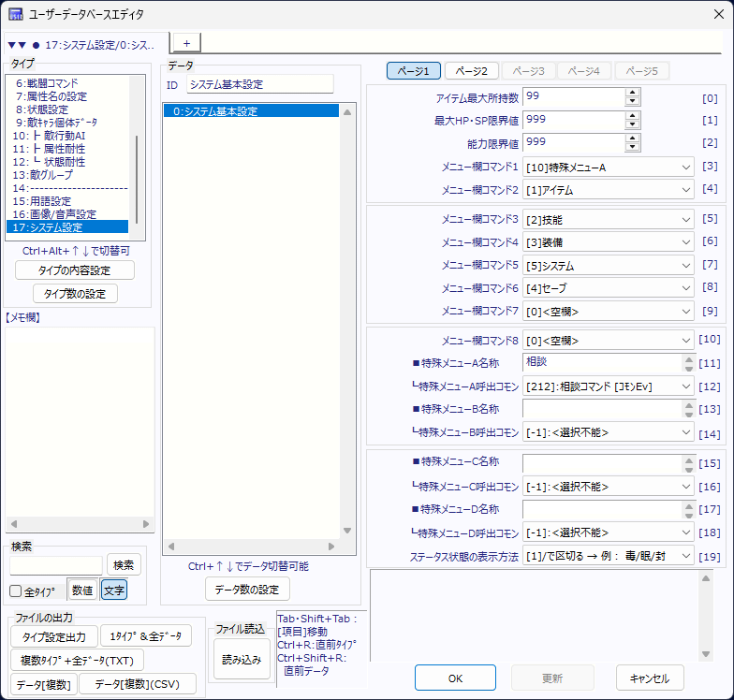This screenshot has height=700, width=734.
Task: Click the 読み込み file load button
Action: pos(242,659)
